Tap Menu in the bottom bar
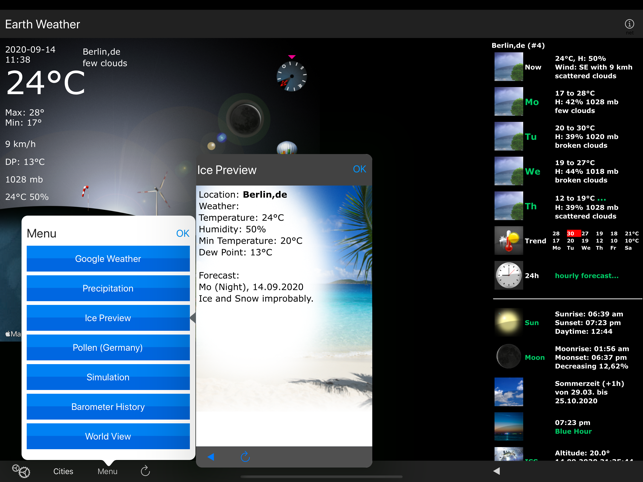 pos(107,471)
